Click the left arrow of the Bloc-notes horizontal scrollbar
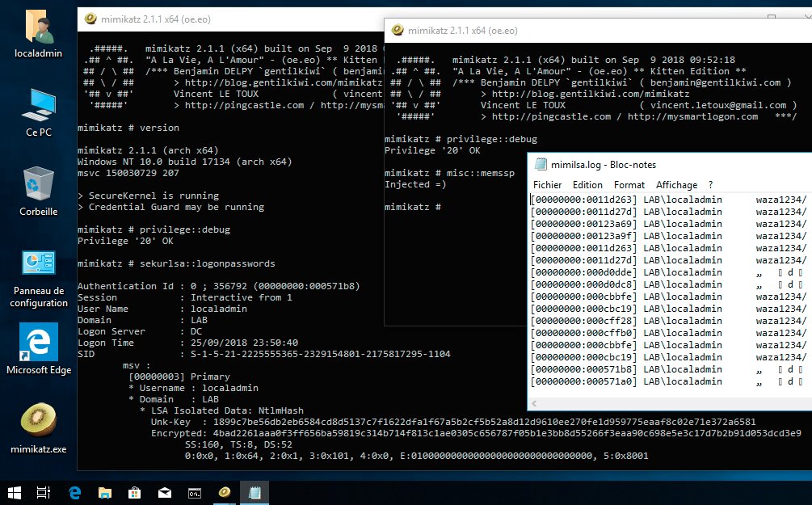The image size is (812, 505). [534, 403]
